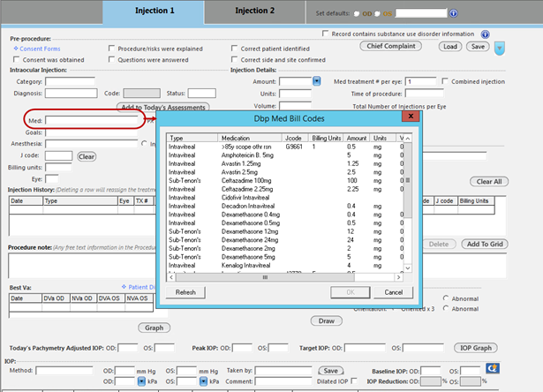Open the IOP Graph button
543x392 pixels.
pos(476,348)
